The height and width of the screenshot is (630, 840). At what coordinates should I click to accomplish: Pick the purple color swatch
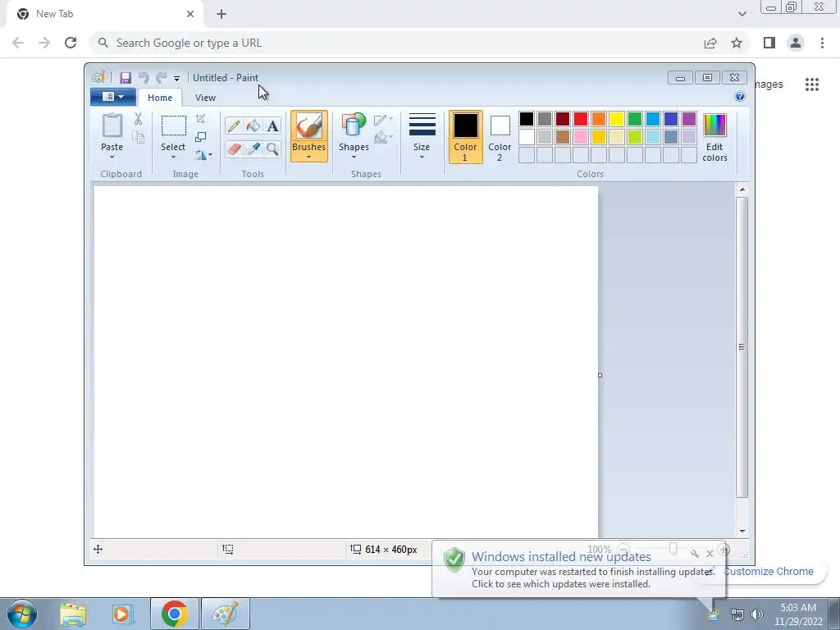tap(689, 119)
